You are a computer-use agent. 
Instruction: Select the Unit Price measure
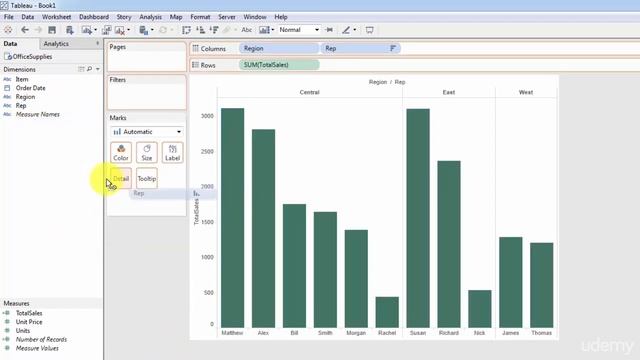tap(29, 322)
